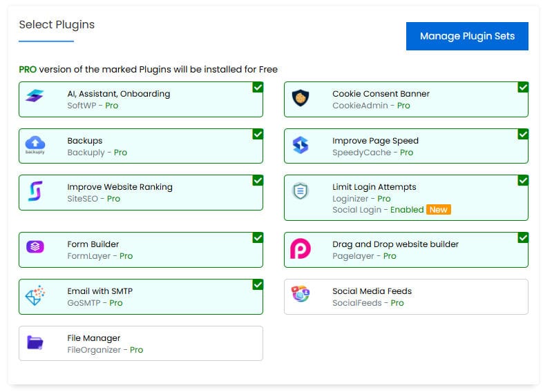
Task: Click the SocialFeeds plugin icon
Action: 301,293
